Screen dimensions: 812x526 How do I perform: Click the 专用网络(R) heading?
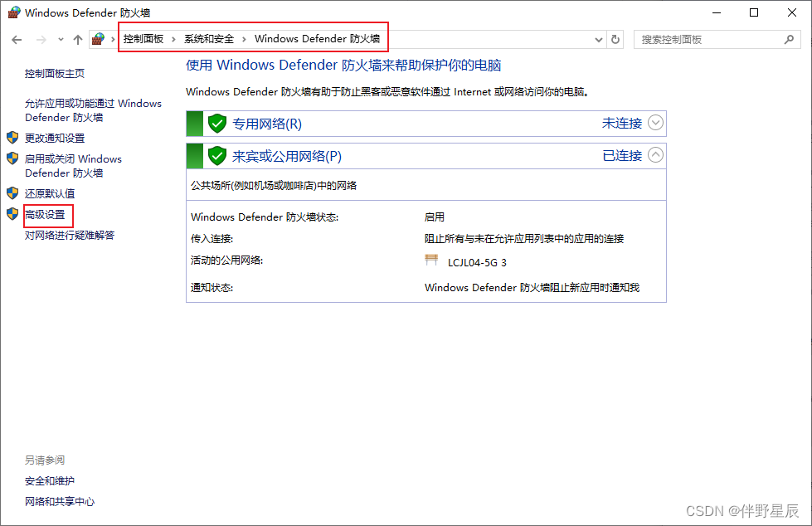click(267, 124)
